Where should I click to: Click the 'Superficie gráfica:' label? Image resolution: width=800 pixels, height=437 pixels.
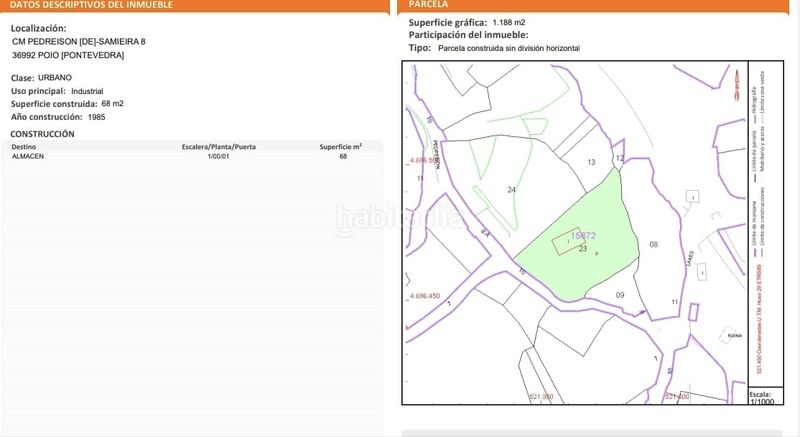click(x=448, y=22)
